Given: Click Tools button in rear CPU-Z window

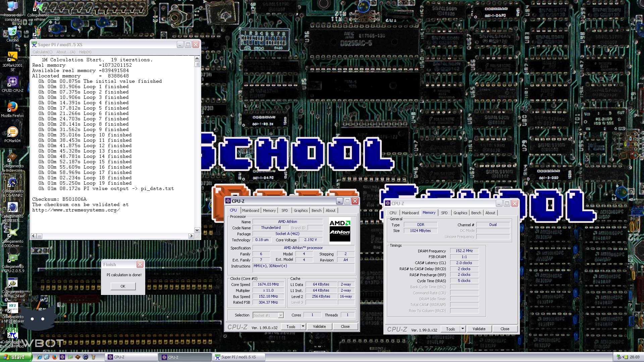Looking at the screenshot, I should pos(450,329).
